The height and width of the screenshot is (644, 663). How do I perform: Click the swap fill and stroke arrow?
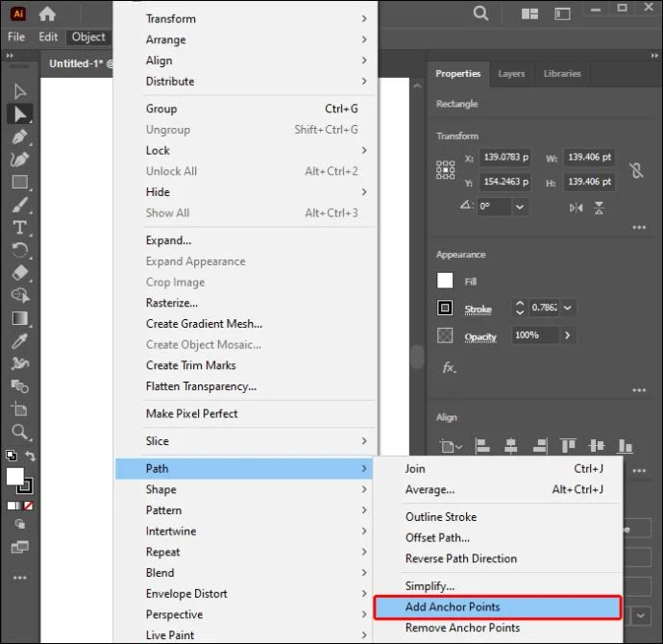pos(31,456)
